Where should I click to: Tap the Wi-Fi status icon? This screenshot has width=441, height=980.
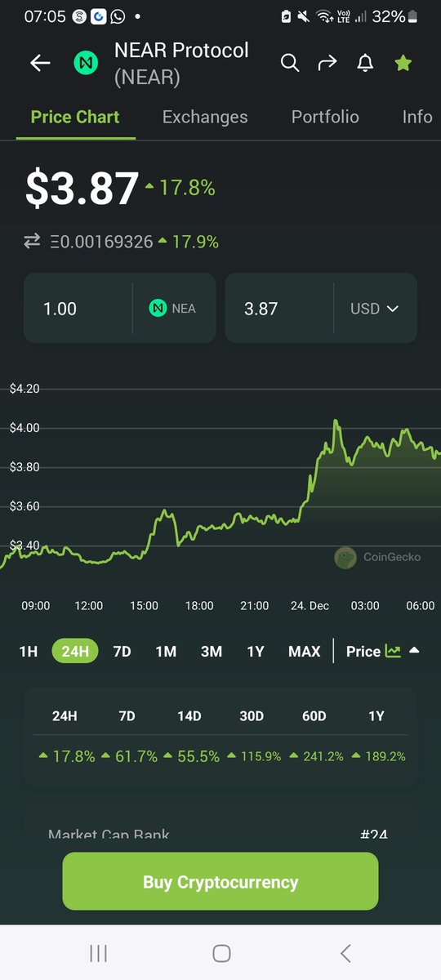[324, 16]
